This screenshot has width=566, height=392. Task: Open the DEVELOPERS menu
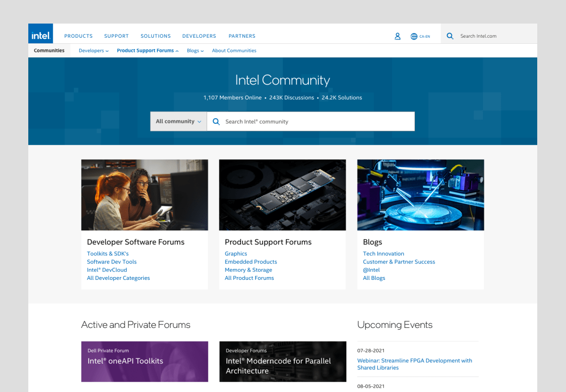click(x=199, y=36)
